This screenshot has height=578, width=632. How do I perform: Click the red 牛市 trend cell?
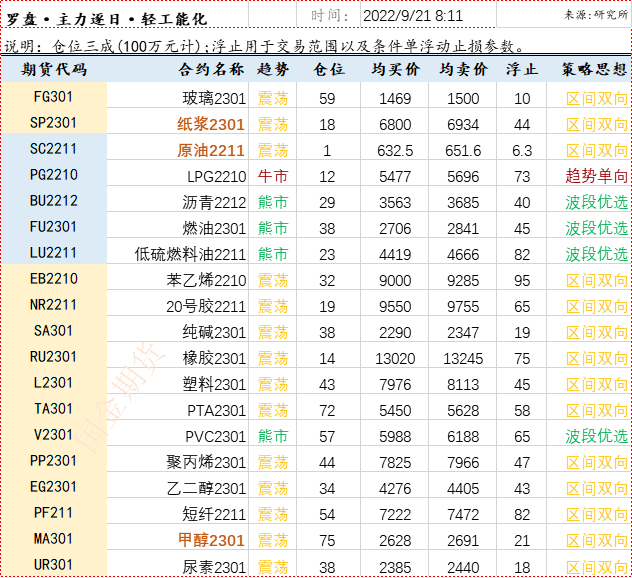click(273, 176)
